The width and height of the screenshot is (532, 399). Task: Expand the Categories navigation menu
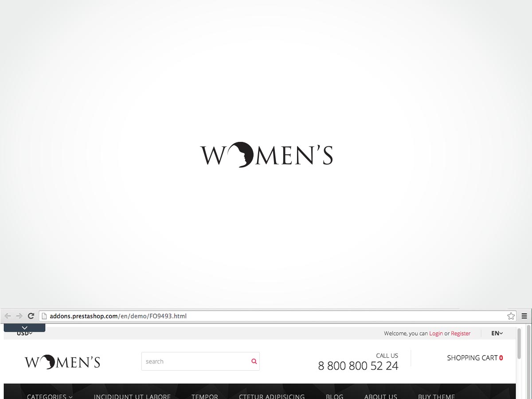pos(50,396)
